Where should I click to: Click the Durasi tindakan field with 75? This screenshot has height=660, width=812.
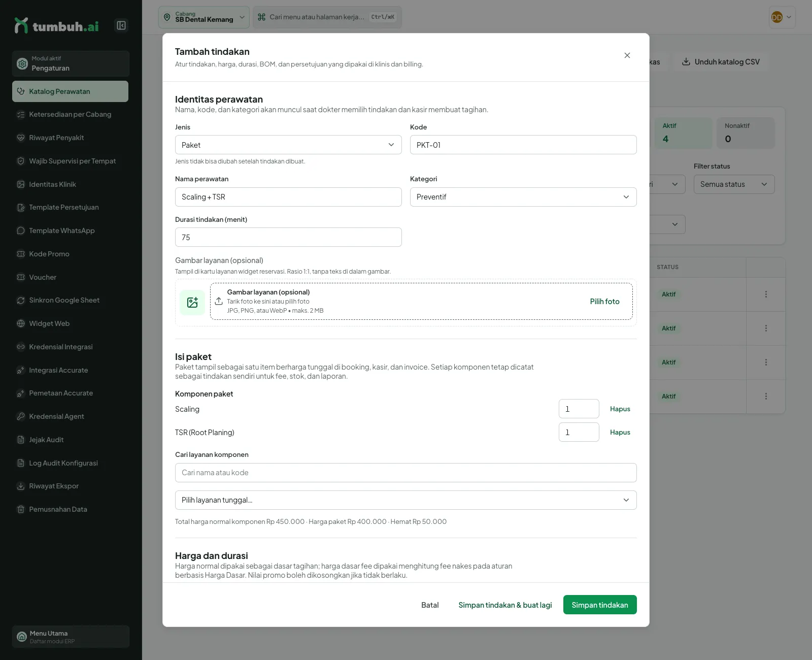click(288, 237)
